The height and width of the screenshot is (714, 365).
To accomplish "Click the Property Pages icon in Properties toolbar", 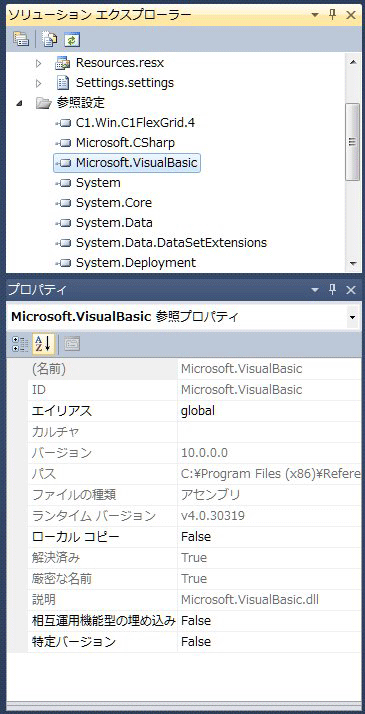I will point(71,344).
